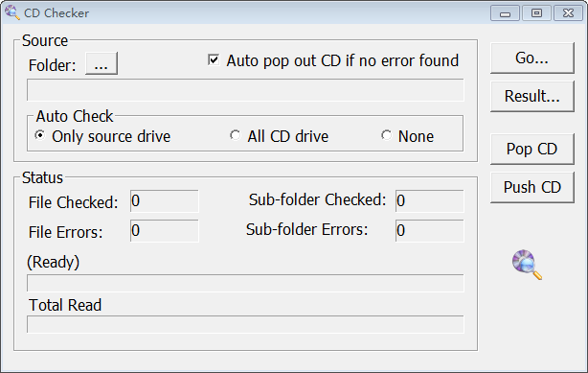This screenshot has width=588, height=373.
Task: Start checking with the Go... button
Action: (x=532, y=58)
